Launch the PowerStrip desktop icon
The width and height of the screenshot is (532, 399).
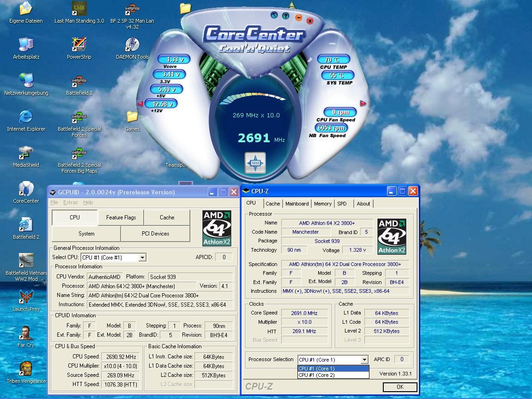coord(79,48)
